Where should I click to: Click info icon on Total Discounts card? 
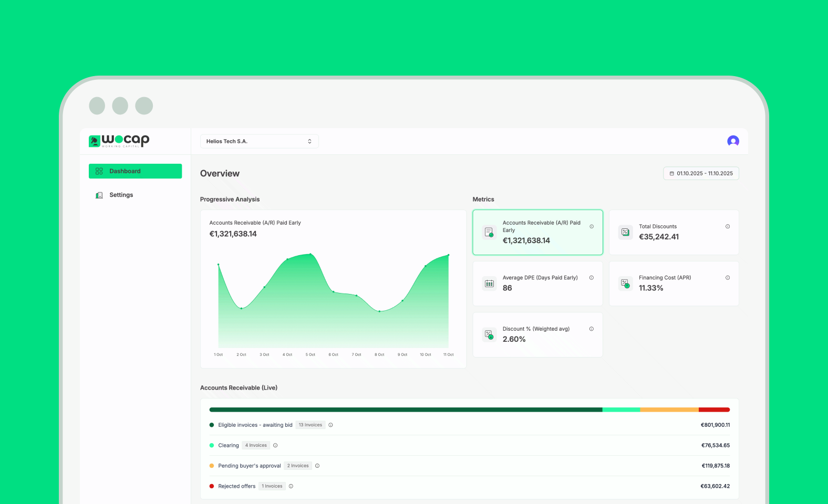(728, 226)
